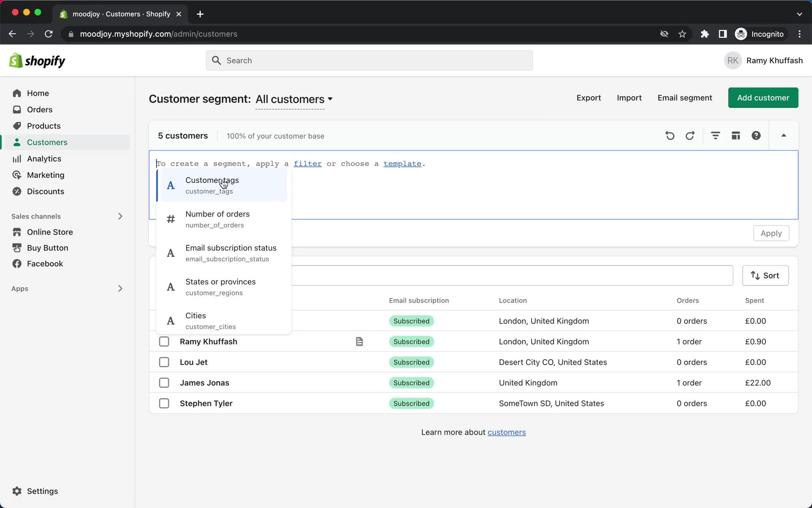Screen dimensions: 812x508
Task: Open the RK user avatar menu
Action: tap(732, 61)
